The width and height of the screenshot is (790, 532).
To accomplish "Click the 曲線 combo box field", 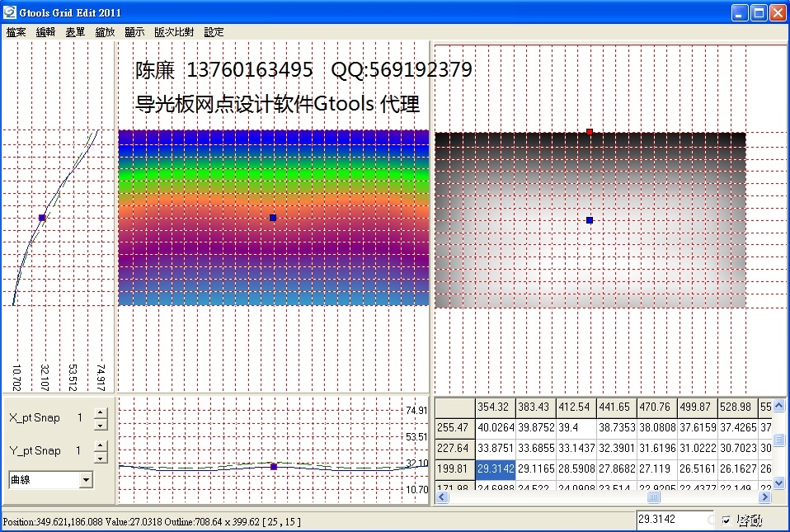I will [50, 480].
